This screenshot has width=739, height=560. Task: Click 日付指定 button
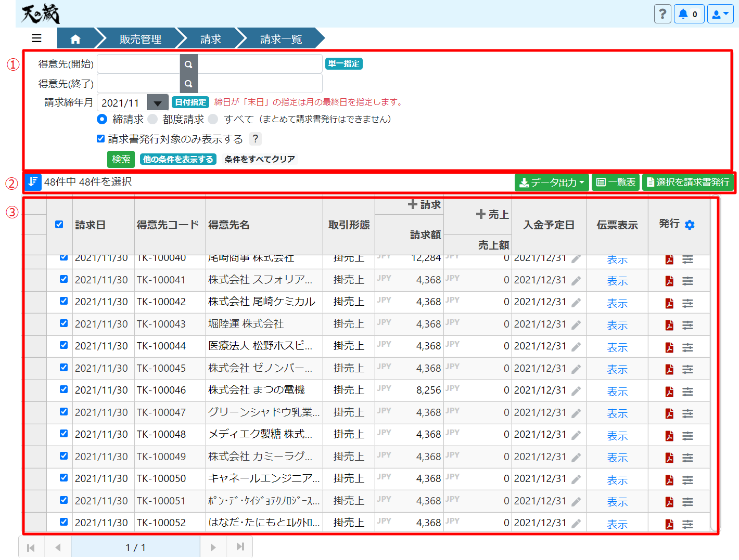click(x=190, y=102)
